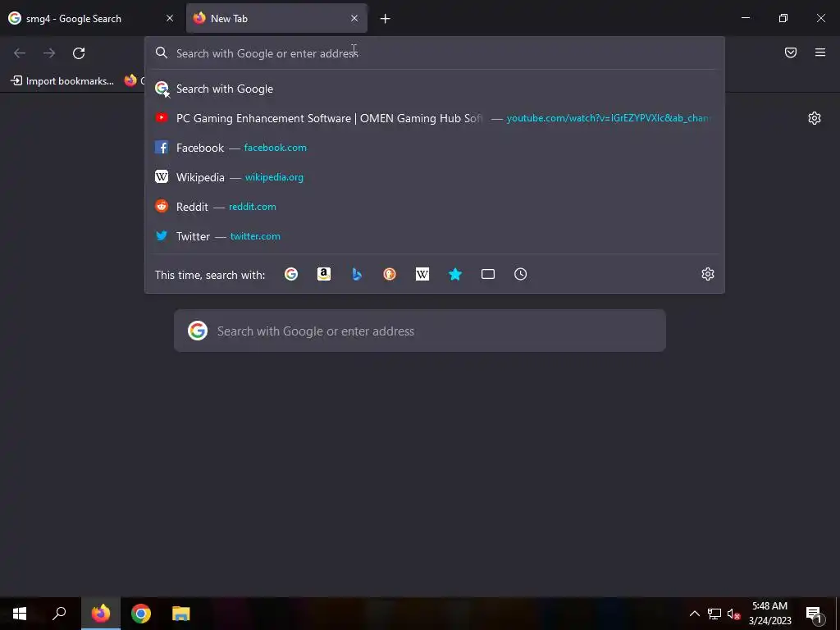Open the Twitter suggestion

(435, 236)
